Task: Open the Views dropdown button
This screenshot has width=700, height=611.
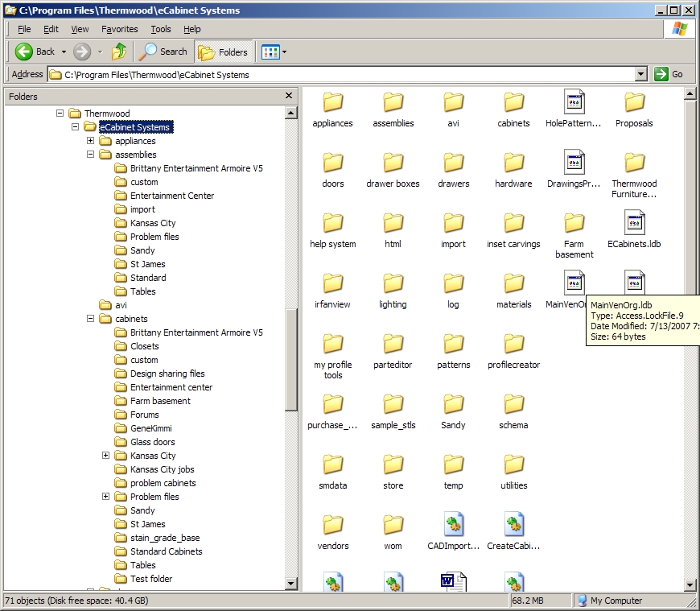Action: coord(274,52)
